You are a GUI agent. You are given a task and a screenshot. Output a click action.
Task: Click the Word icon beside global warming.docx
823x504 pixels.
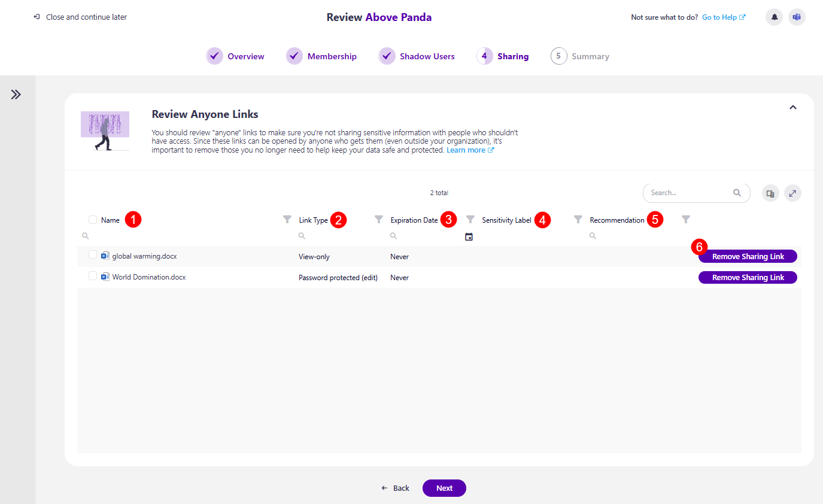105,256
